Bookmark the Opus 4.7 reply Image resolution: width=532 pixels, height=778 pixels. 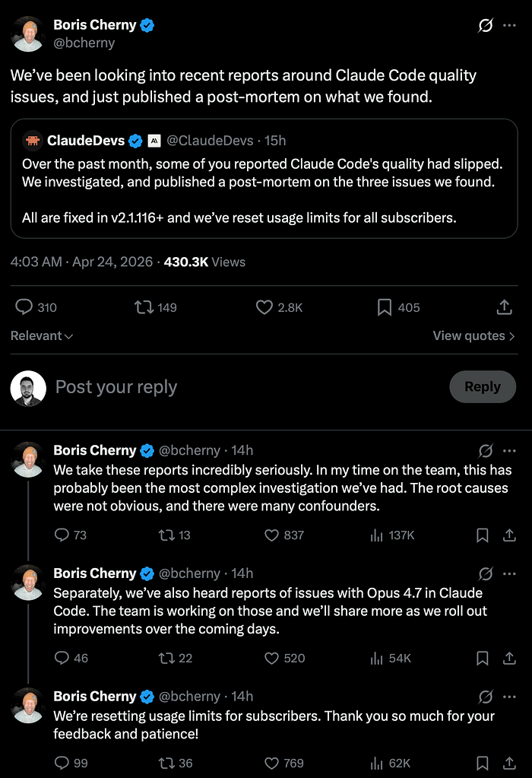(483, 658)
